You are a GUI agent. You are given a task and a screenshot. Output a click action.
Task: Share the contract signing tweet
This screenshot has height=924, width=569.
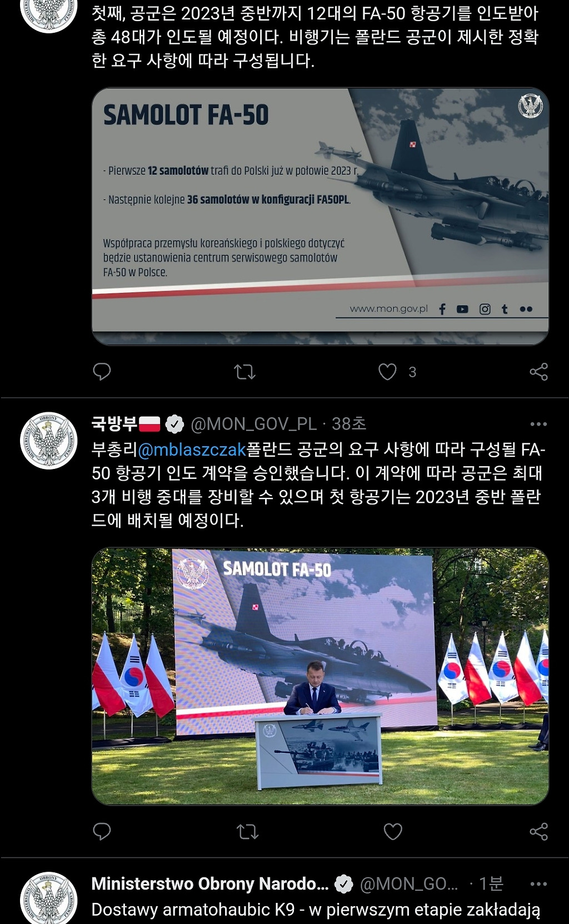pos(538,831)
